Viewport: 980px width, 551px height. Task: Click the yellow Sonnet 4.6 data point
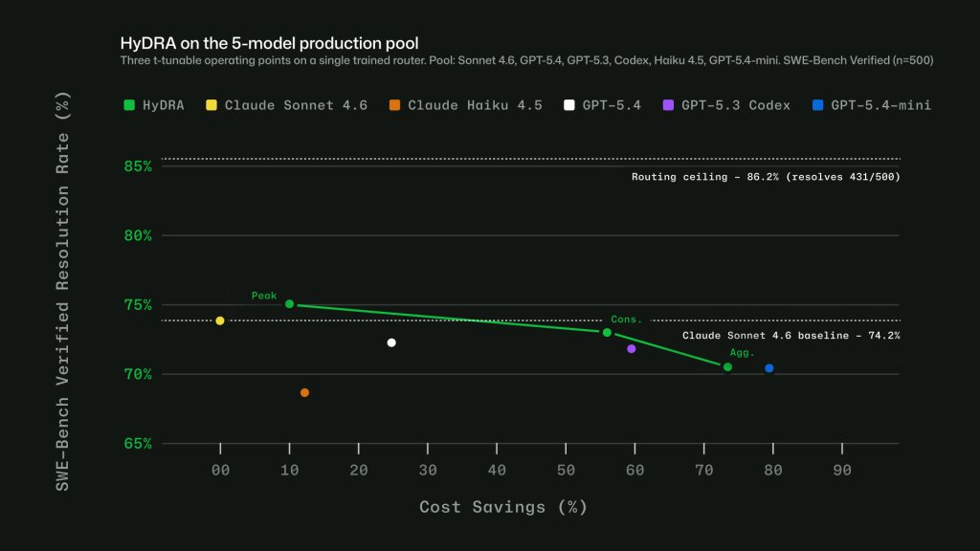click(x=220, y=320)
